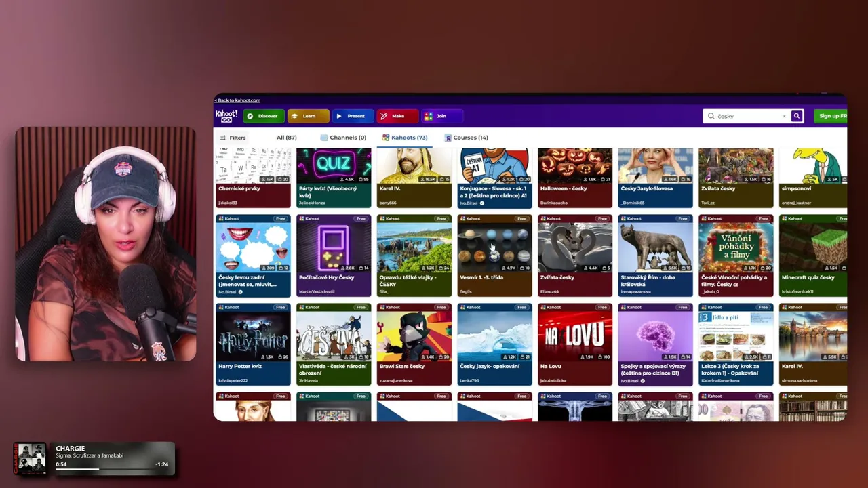Open the Brawl Stars česky kahoot
Image resolution: width=868 pixels, height=488 pixels.
tap(414, 344)
